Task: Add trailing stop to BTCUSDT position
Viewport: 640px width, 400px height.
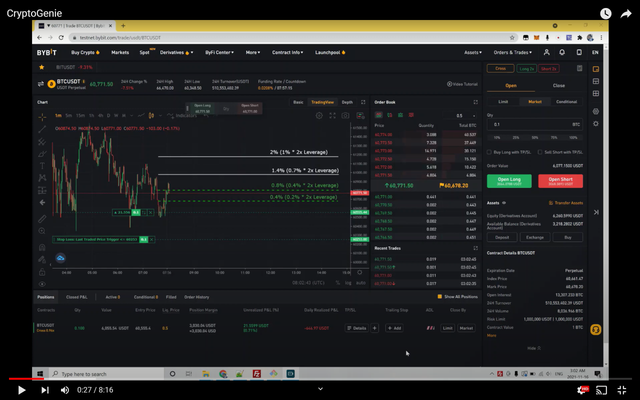Action: click(x=394, y=328)
